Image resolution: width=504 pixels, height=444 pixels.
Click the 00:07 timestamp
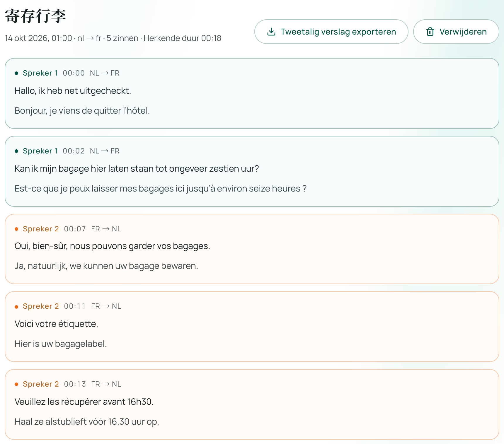coord(75,229)
